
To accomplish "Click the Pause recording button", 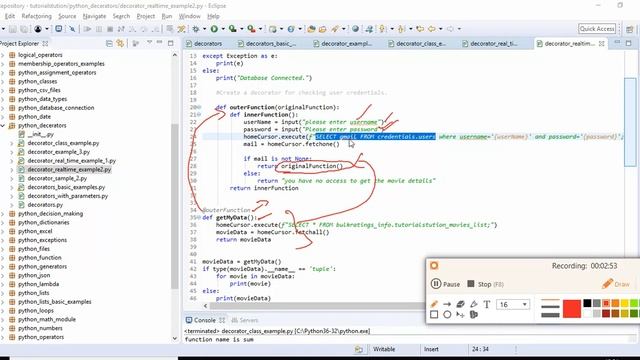I will [x=445, y=284].
